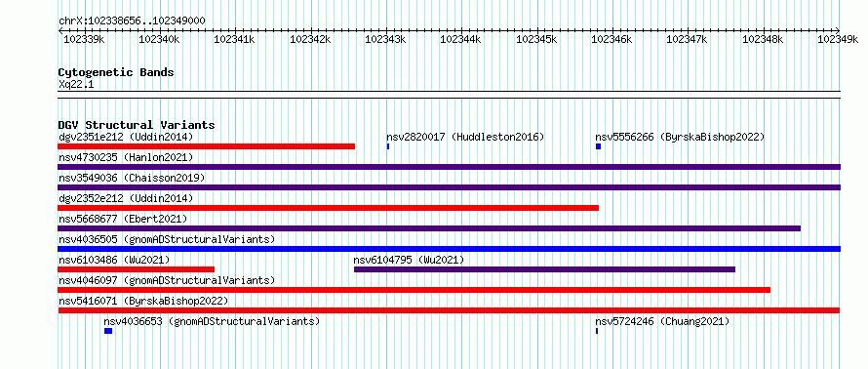Click the 102343k ruler tick label
Image resolution: width=868 pixels, height=369 pixels.
tap(385, 39)
